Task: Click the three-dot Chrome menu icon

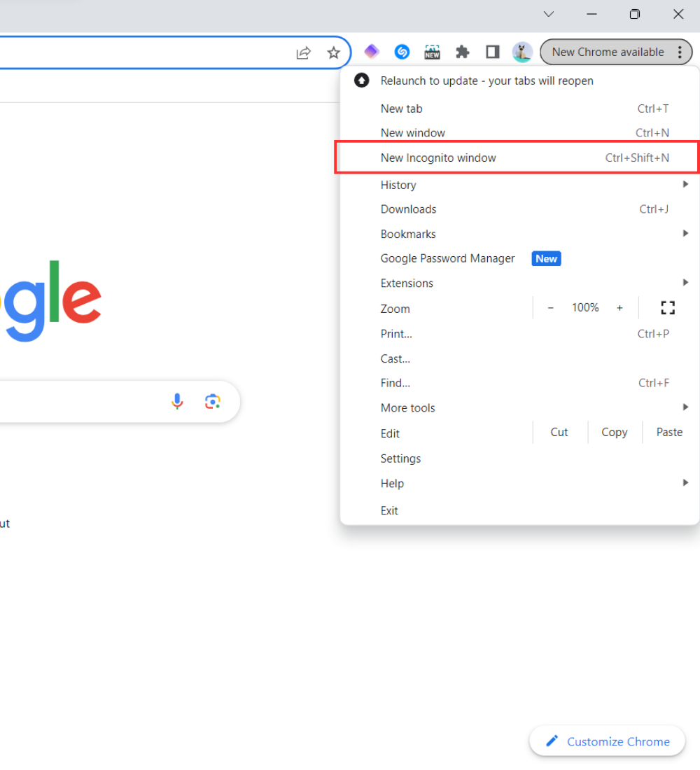Action: (x=680, y=52)
